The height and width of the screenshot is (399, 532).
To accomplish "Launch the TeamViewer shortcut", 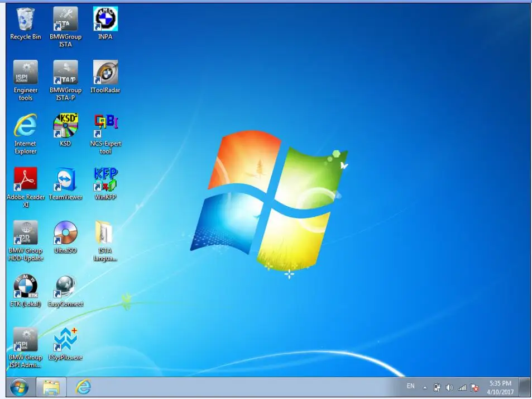I will click(x=65, y=184).
